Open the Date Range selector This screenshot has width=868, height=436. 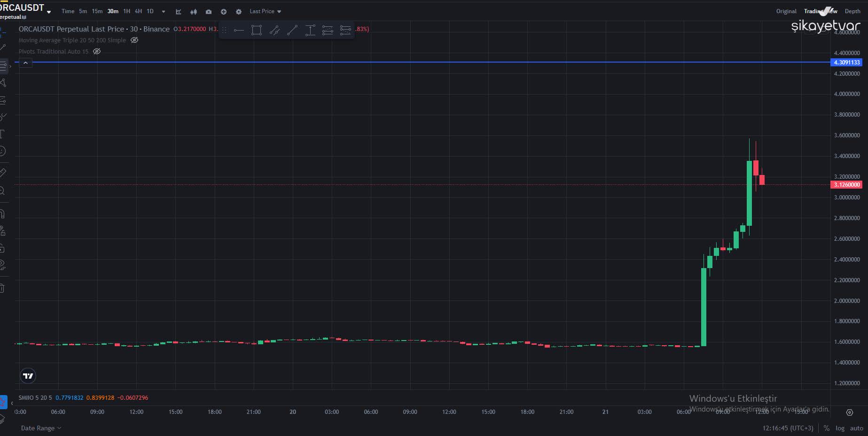[x=41, y=428]
